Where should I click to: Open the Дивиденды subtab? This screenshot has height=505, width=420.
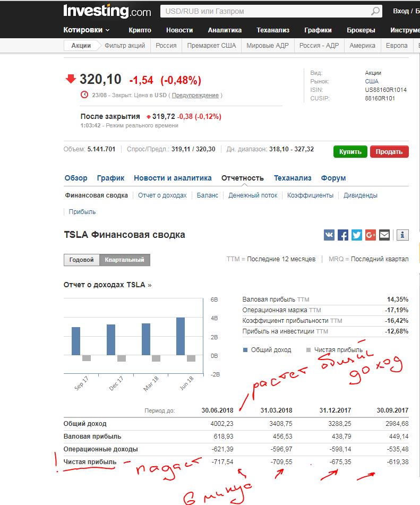(x=361, y=195)
